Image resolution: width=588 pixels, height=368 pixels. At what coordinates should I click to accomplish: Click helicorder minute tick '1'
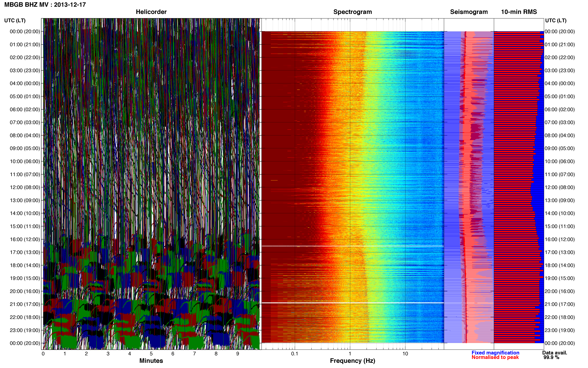(x=65, y=354)
